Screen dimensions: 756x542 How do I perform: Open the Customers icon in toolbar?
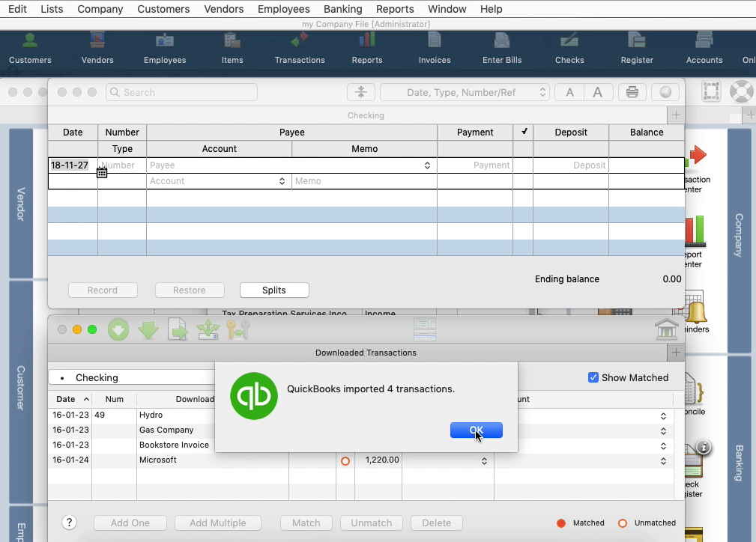(30, 48)
